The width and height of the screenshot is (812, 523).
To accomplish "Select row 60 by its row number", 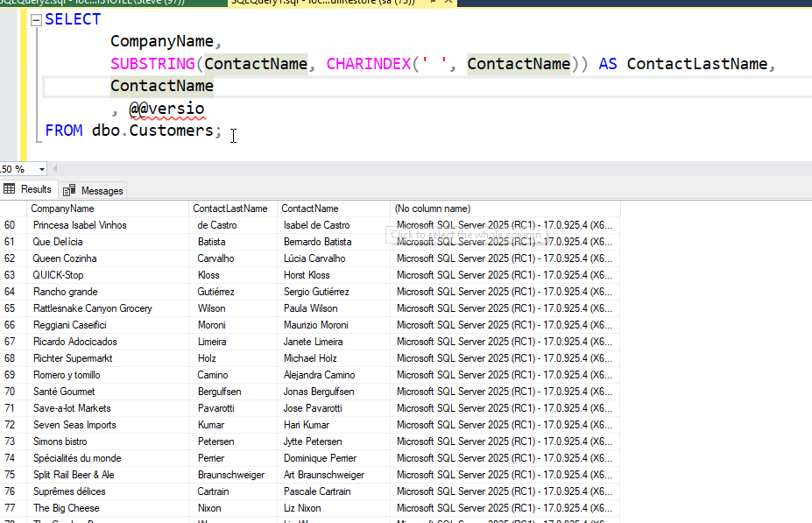I will pos(11,225).
